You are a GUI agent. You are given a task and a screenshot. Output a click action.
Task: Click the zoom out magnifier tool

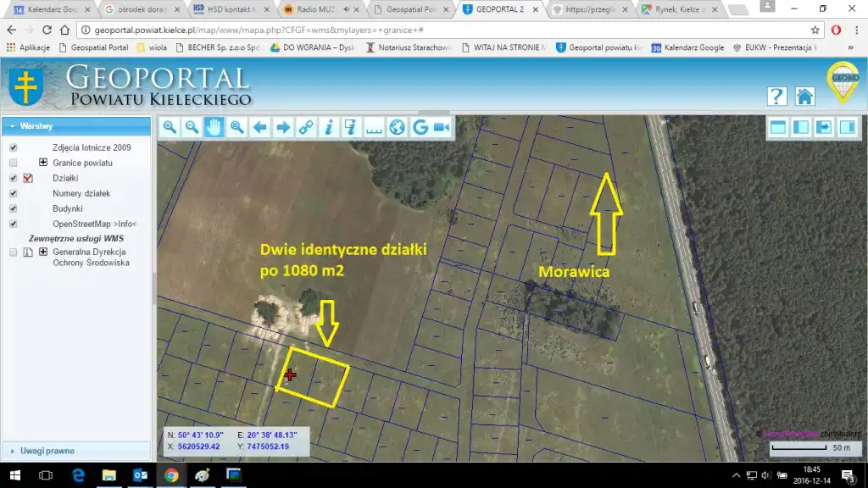click(x=192, y=127)
